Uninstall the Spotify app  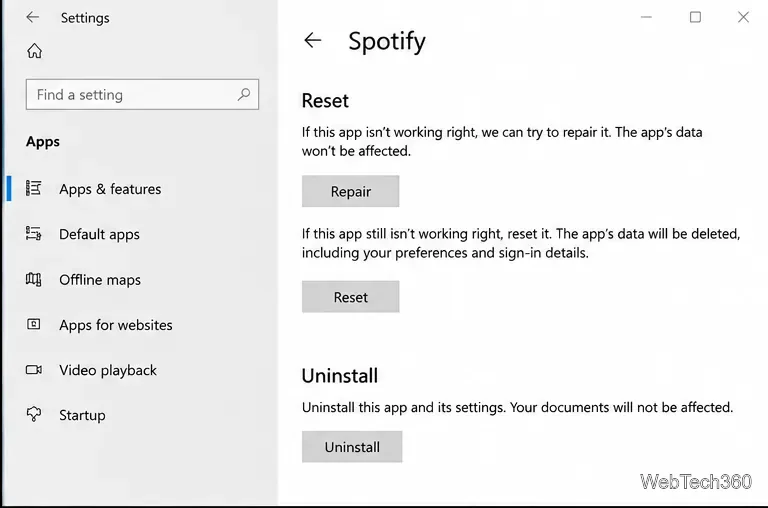click(x=352, y=447)
